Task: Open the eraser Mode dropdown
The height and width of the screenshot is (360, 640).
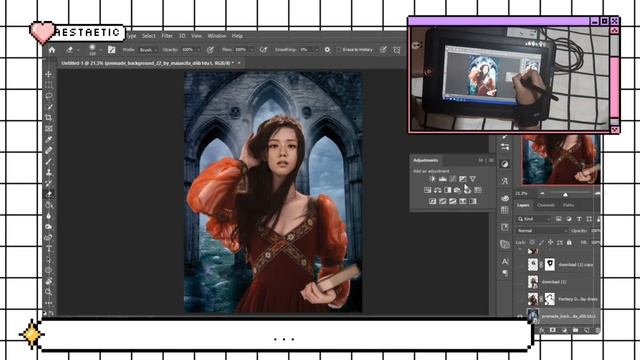Action: point(149,50)
